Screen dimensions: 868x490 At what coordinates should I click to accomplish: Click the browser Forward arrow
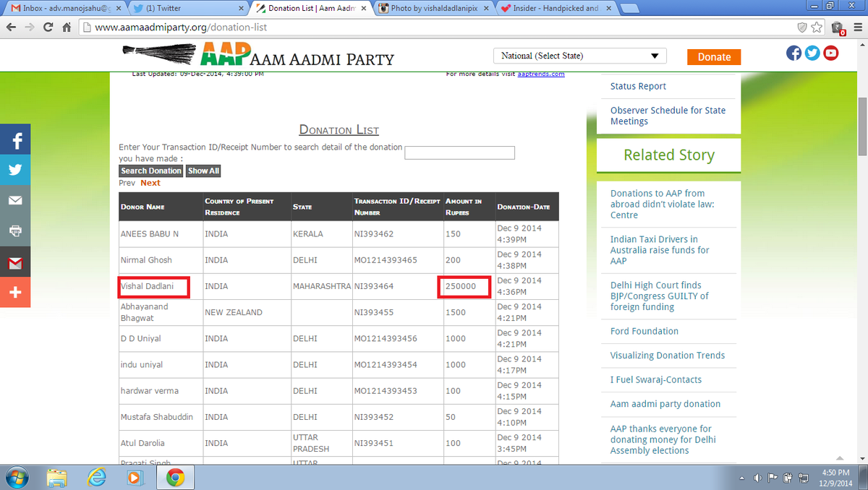[30, 27]
